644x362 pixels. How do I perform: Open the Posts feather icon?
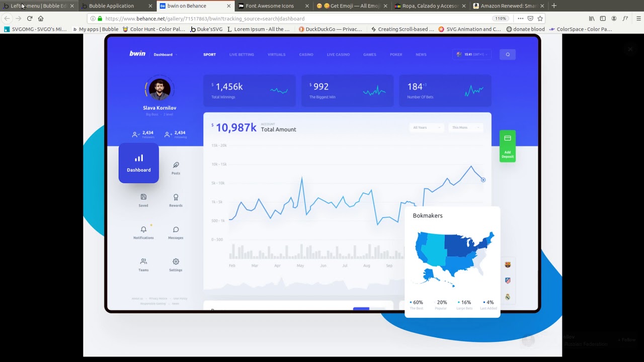[x=176, y=165]
